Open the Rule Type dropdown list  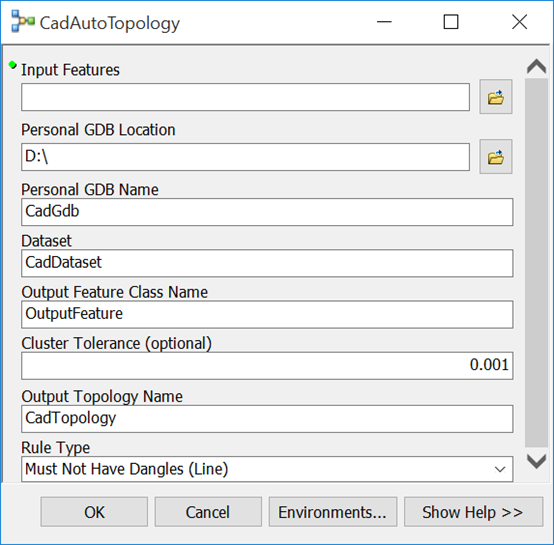pyautogui.click(x=267, y=469)
